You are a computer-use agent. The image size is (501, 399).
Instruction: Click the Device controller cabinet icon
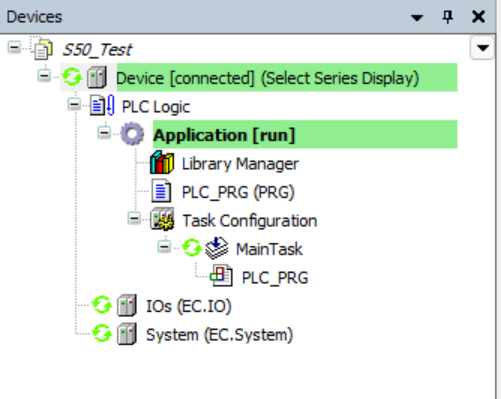97,77
